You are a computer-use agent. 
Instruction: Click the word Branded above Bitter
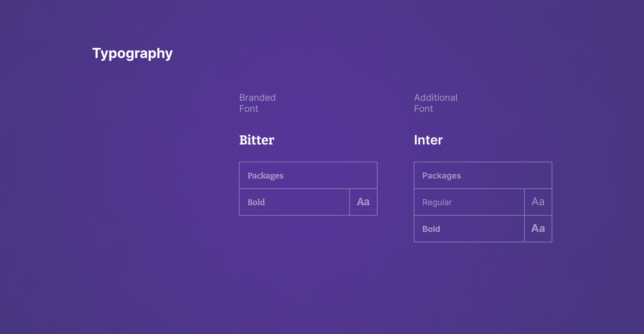click(257, 98)
